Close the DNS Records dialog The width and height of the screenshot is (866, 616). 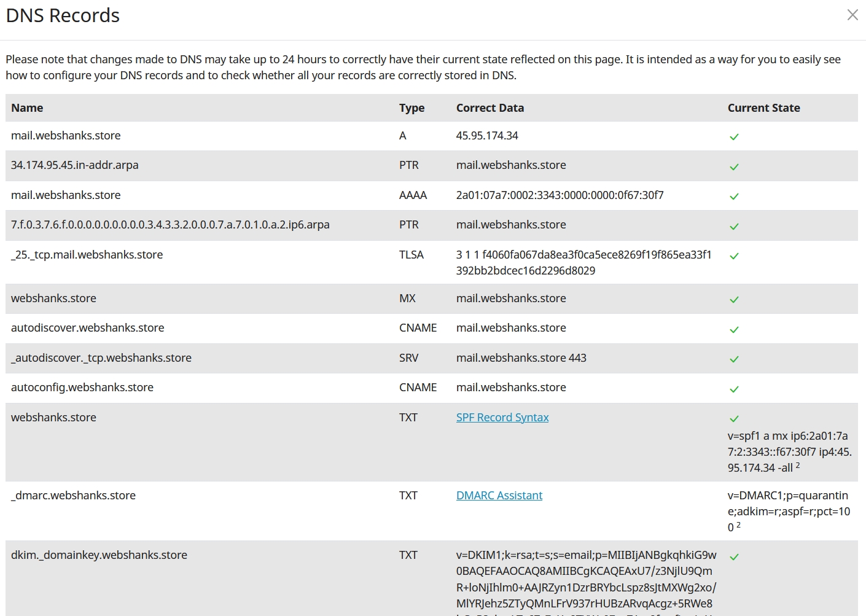coord(852,15)
